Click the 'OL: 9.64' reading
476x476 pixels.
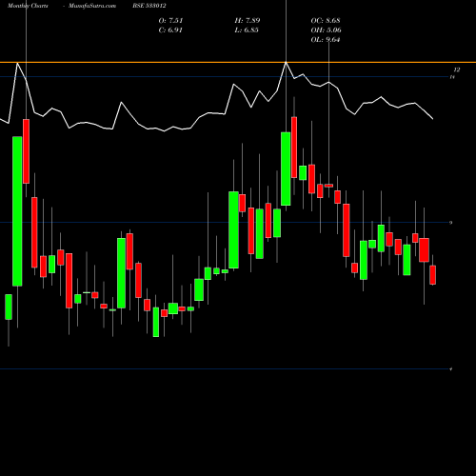[x=326, y=40]
